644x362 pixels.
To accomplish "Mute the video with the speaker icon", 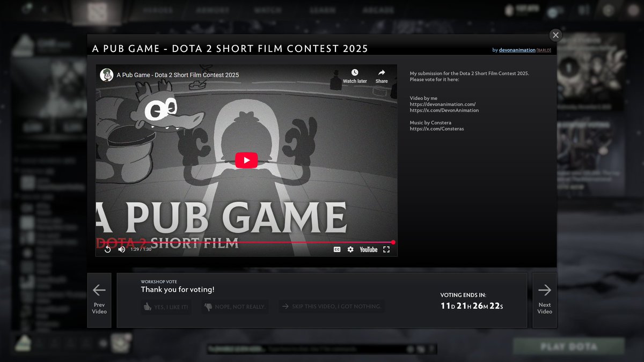I will (x=122, y=249).
